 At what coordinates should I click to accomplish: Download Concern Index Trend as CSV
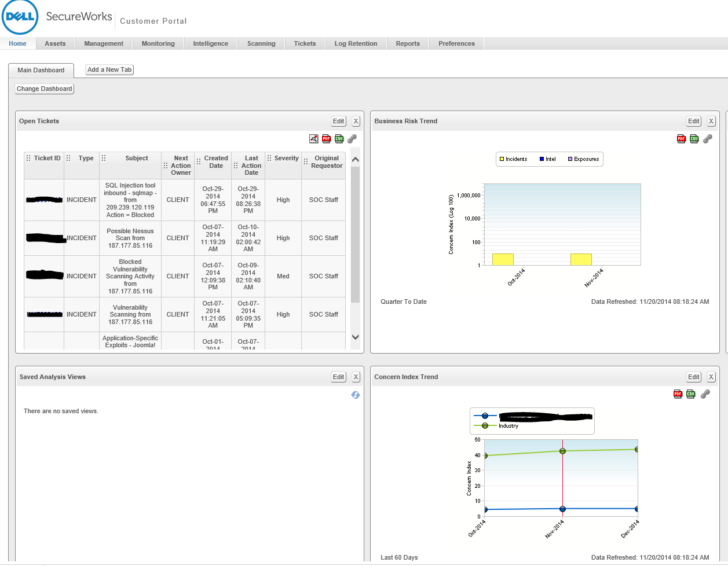[x=691, y=394]
